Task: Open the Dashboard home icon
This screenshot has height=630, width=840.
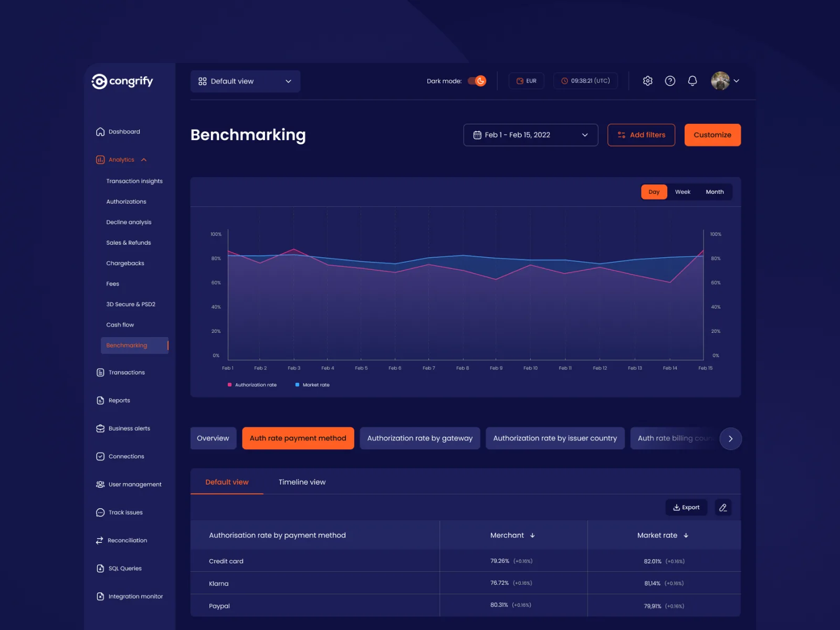Action: click(100, 132)
